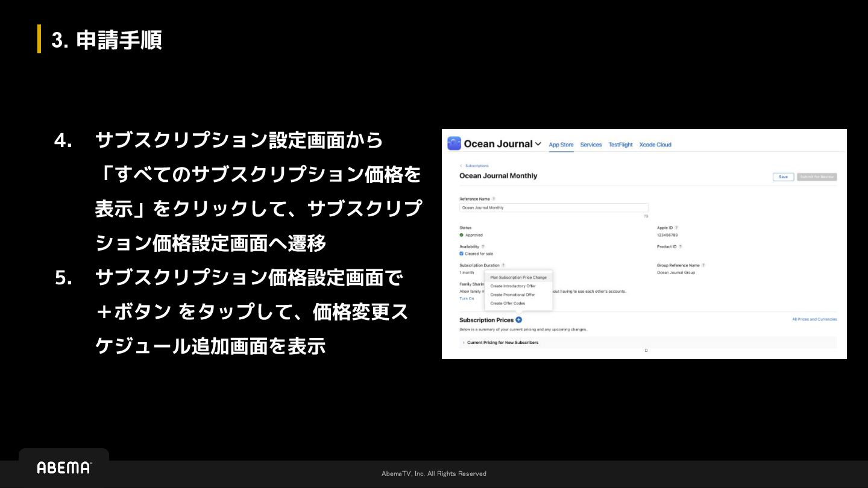868x488 pixels.
Task: Expand Current Pricing for New Subscribers
Action: [x=648, y=342]
